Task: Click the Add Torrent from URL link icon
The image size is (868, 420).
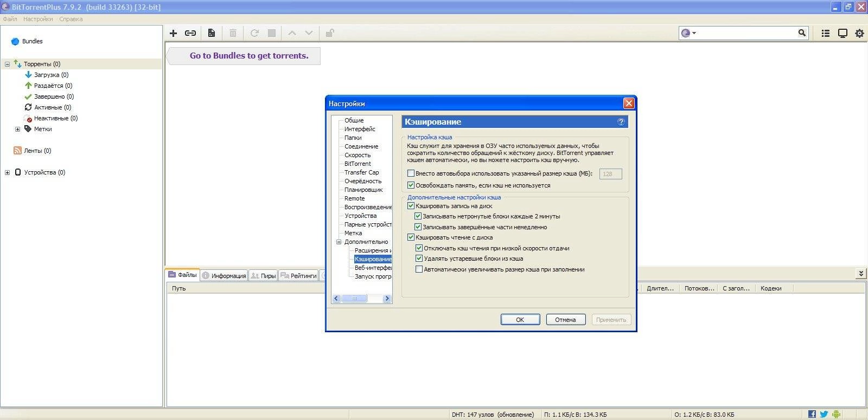Action: coord(190,33)
